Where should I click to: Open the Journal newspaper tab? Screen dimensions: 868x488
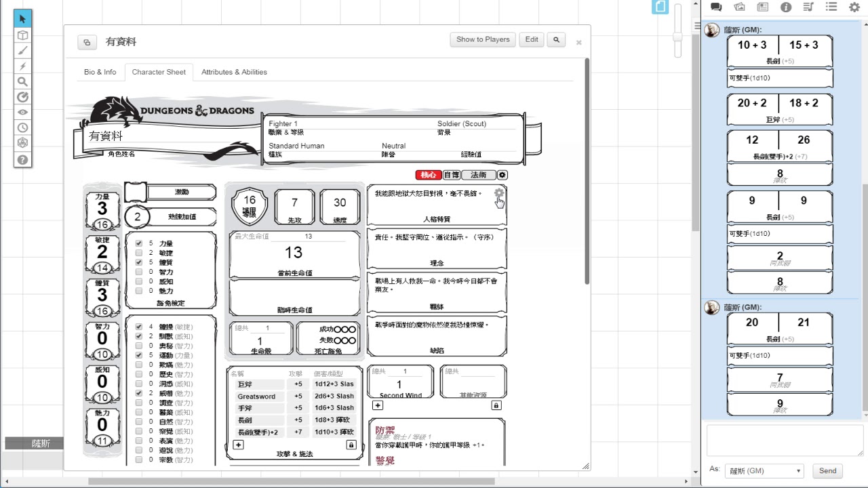(x=762, y=7)
